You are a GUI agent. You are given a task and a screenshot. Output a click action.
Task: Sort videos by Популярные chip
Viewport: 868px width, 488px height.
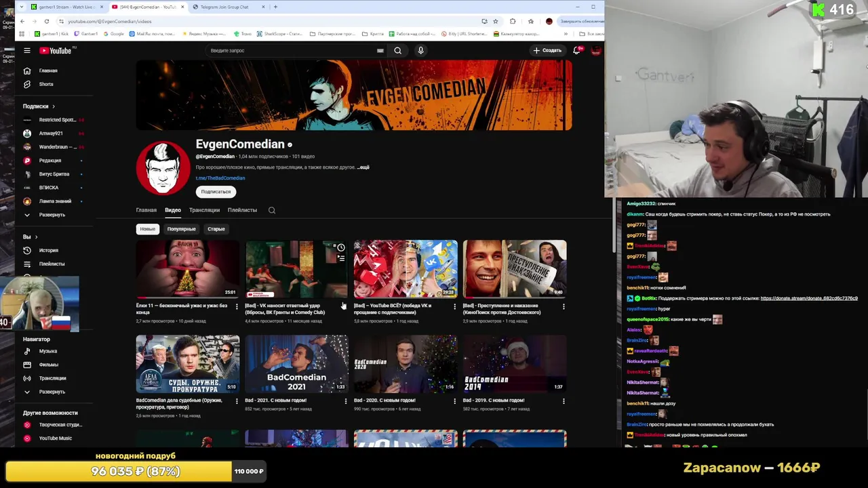[182, 229]
